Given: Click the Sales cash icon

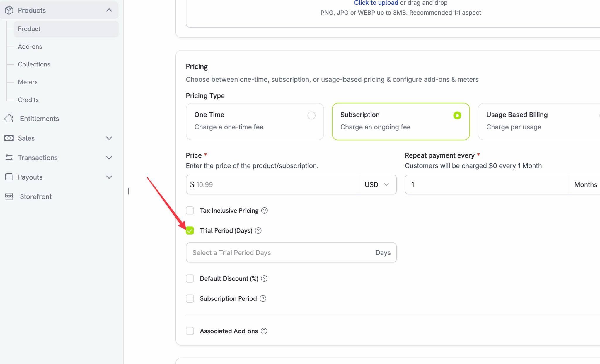Looking at the screenshot, I should point(9,138).
